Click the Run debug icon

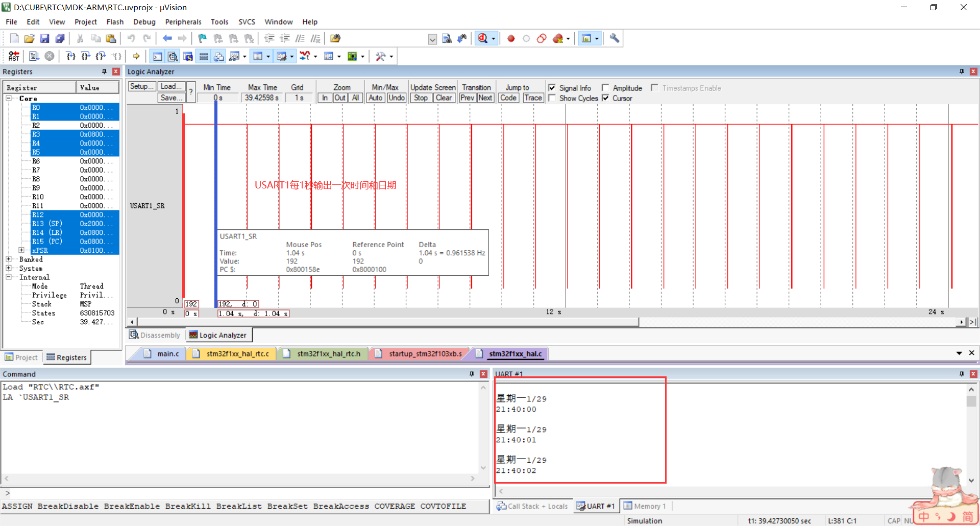34,56
